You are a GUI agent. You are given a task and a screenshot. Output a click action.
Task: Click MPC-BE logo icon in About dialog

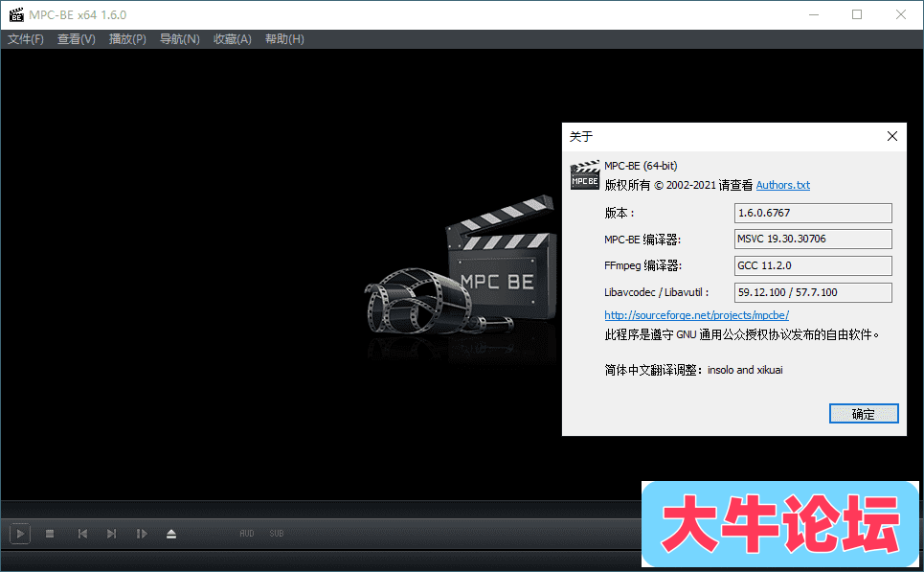585,175
